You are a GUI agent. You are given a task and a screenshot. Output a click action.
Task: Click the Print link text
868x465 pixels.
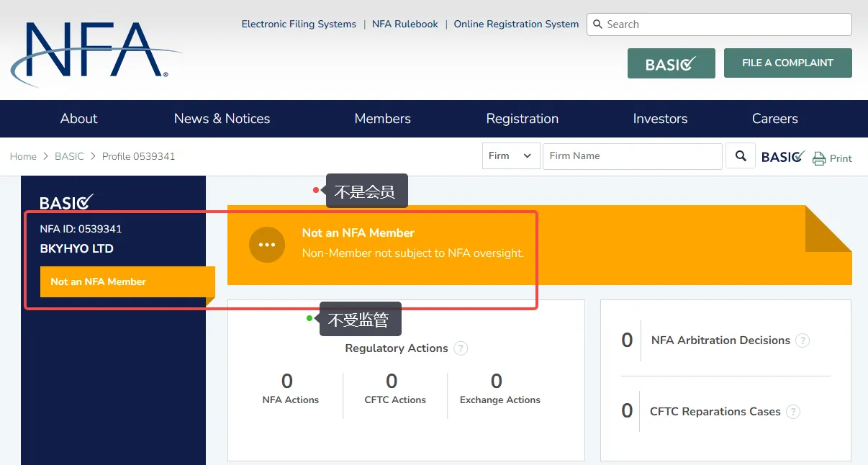[841, 158]
